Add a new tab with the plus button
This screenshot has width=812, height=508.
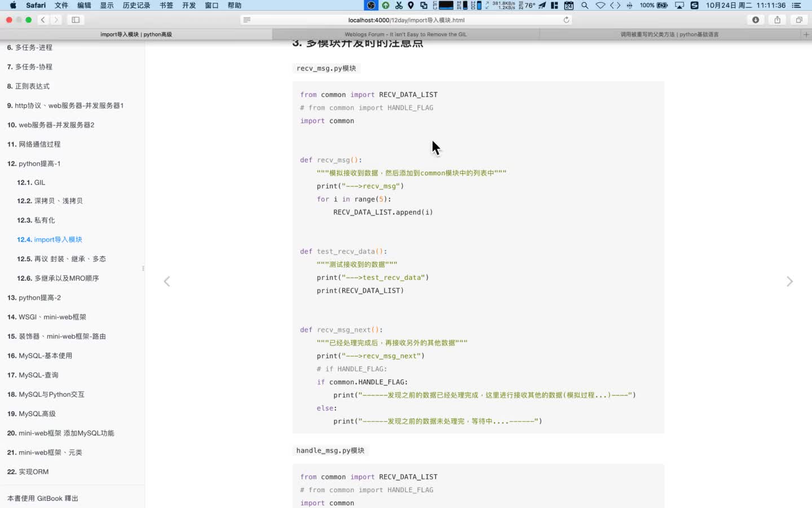[806, 34]
